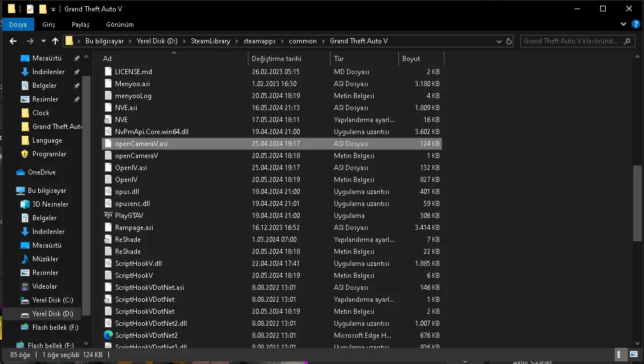Open the Dosya menu tab
Image resolution: width=644 pixels, height=364 pixels.
[18, 25]
